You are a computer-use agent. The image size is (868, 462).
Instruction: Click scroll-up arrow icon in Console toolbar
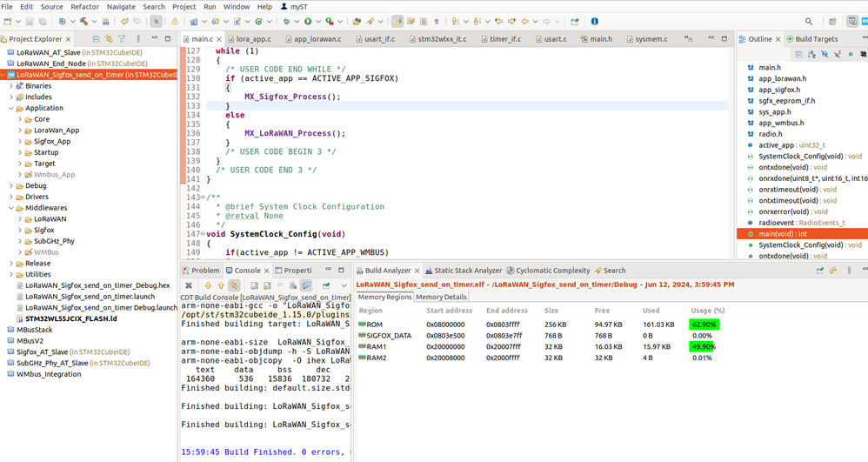(x=221, y=285)
